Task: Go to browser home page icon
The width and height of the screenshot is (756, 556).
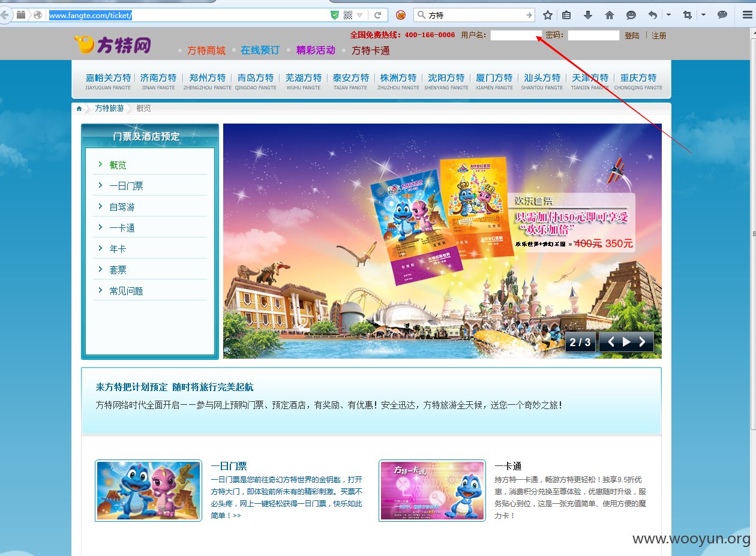Action: tap(610, 15)
